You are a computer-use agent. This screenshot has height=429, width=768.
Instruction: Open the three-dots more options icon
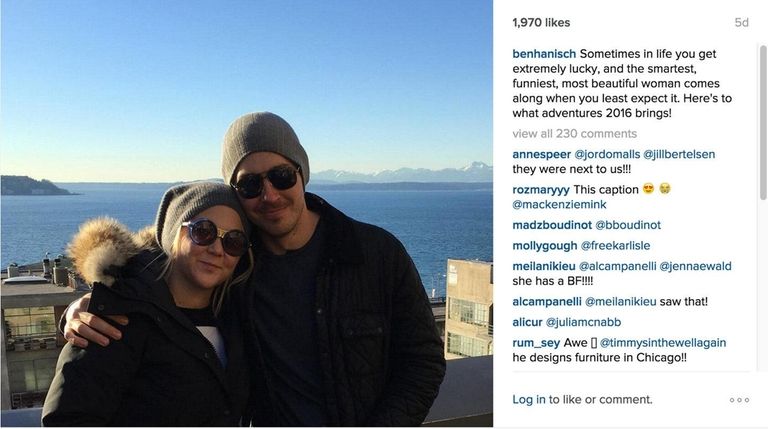click(x=739, y=400)
